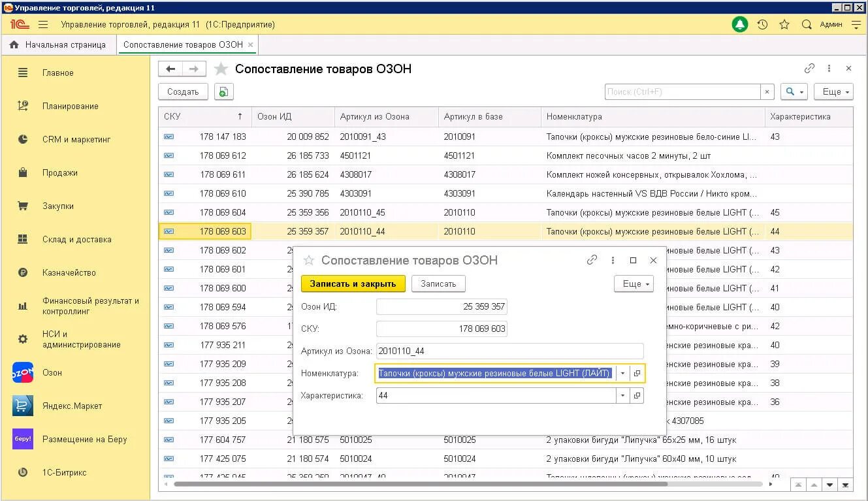Screen dimensions: 868x501
Task: Go forward with right arrow button
Action: [194, 69]
